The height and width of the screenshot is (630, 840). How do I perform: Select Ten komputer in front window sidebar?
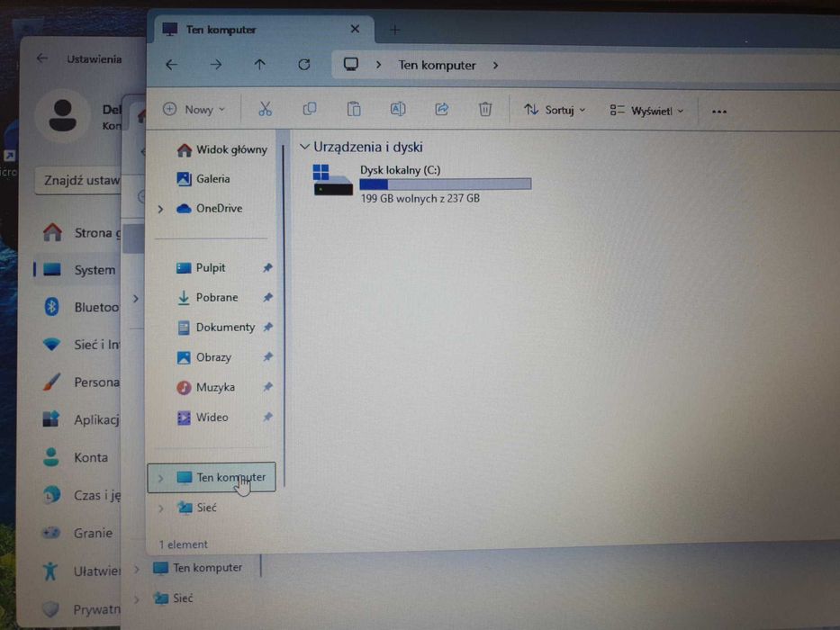pos(212,477)
